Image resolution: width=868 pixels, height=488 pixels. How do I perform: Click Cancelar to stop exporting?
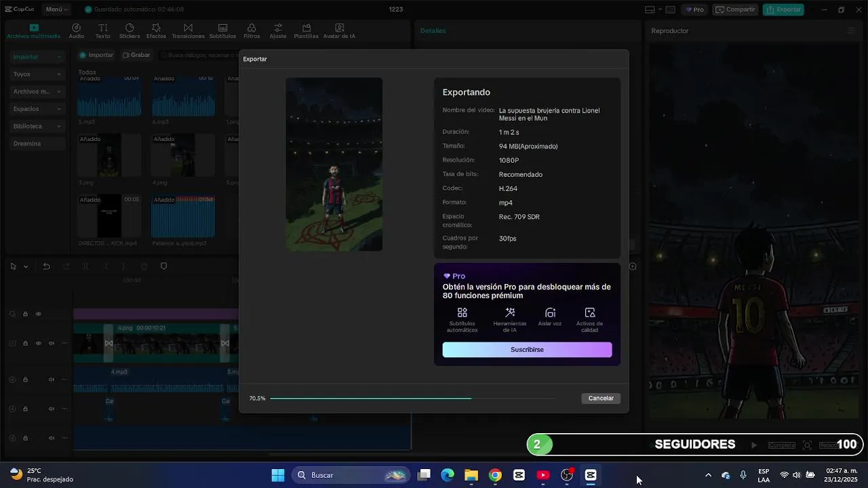coord(601,399)
